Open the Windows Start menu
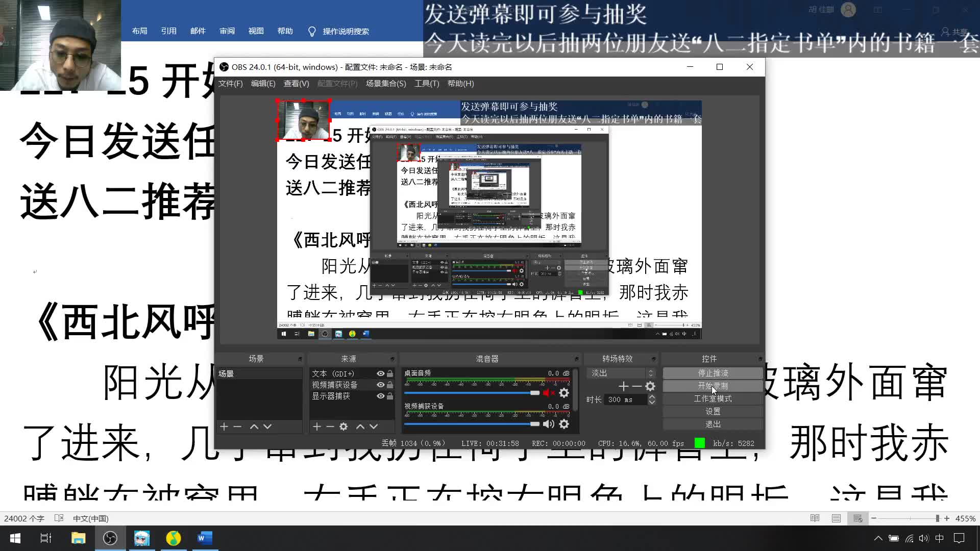The width and height of the screenshot is (980, 551). tap(15, 538)
